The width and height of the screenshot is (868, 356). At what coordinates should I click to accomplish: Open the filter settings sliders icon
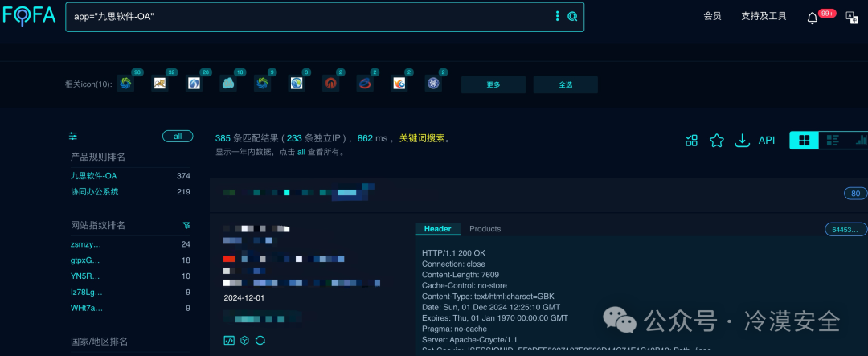coord(73,136)
